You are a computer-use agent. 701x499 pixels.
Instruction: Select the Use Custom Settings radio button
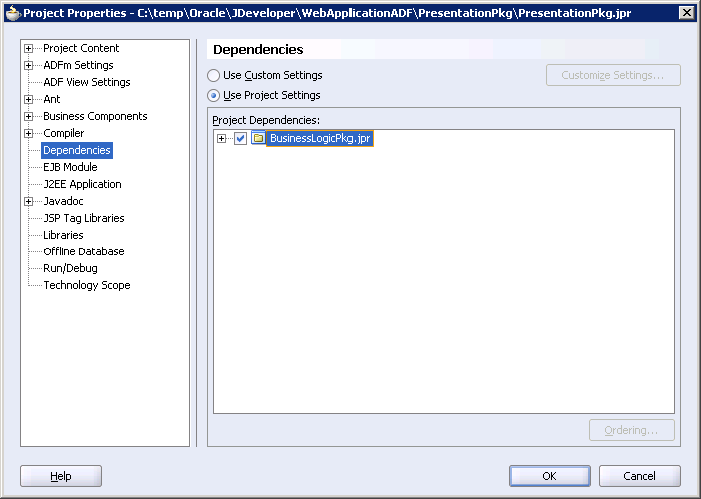click(213, 76)
